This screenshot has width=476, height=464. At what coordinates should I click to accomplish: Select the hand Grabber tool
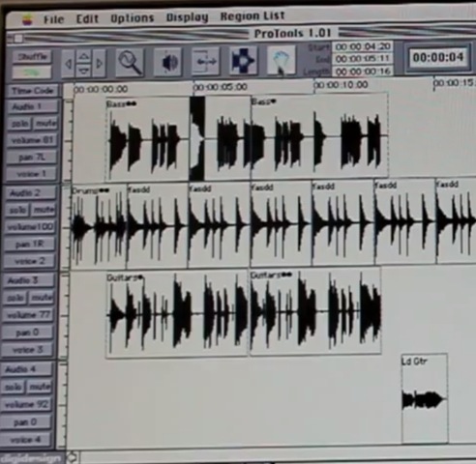pos(282,60)
